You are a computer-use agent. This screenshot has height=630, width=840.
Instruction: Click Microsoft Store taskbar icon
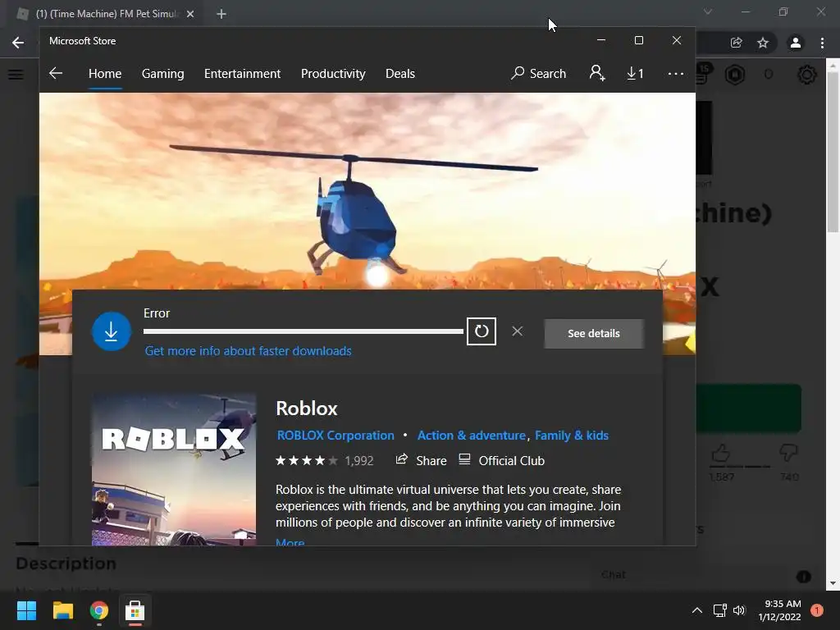pos(135,610)
